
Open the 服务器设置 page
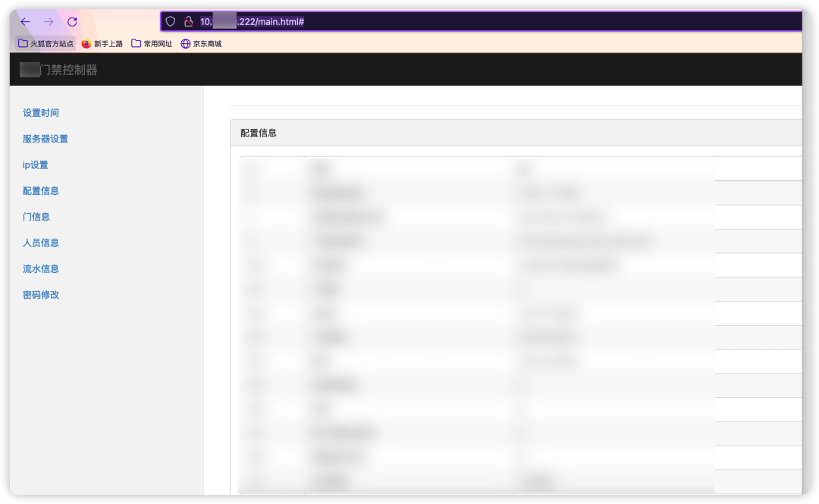[45, 139]
